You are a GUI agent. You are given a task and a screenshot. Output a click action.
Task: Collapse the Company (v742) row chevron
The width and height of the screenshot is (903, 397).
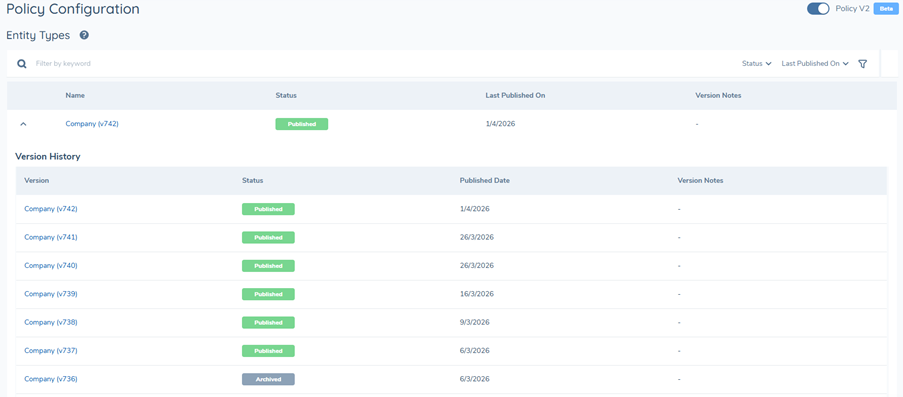[23, 124]
